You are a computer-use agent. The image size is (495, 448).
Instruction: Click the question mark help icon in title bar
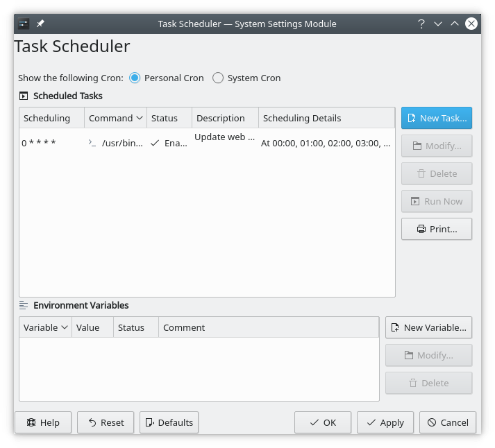pyautogui.click(x=421, y=24)
